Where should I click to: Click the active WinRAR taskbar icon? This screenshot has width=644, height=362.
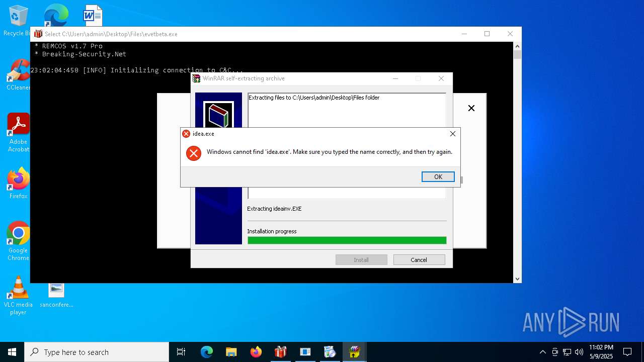[355, 352]
